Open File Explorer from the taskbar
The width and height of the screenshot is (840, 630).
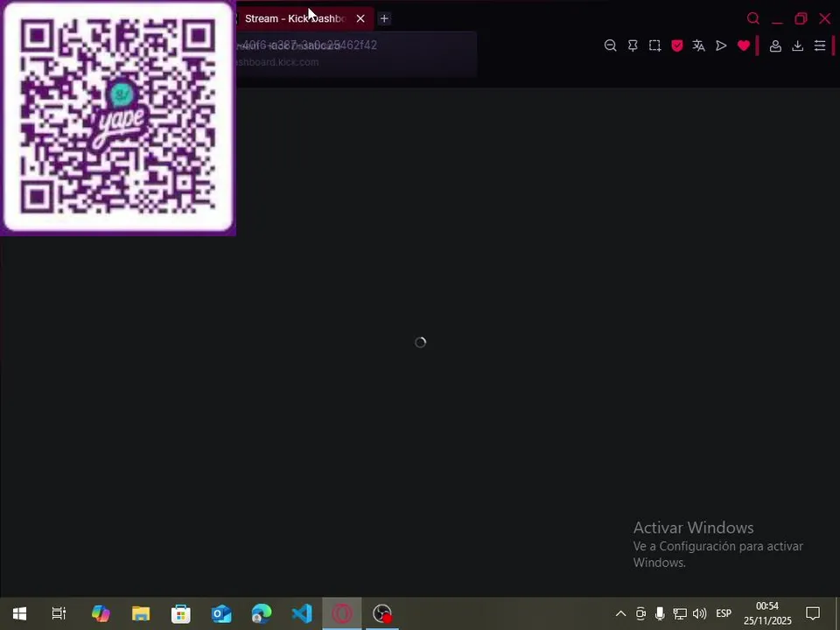tap(141, 613)
